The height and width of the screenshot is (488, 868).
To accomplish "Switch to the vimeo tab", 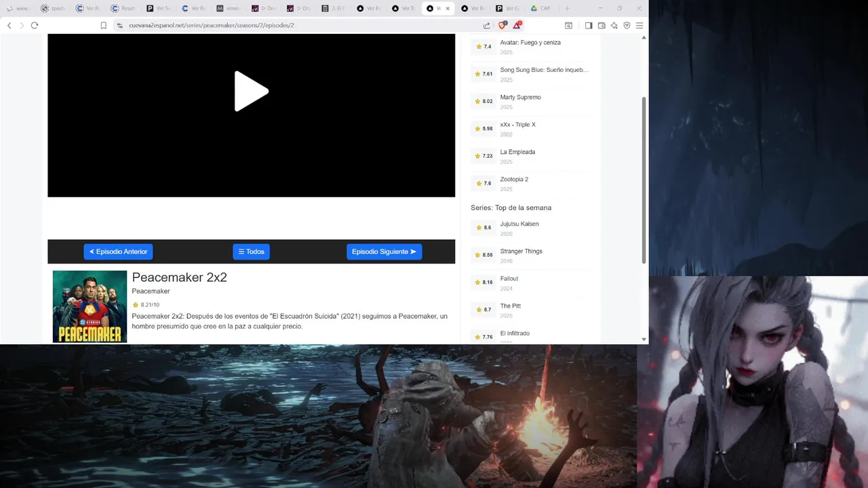I will [x=229, y=8].
